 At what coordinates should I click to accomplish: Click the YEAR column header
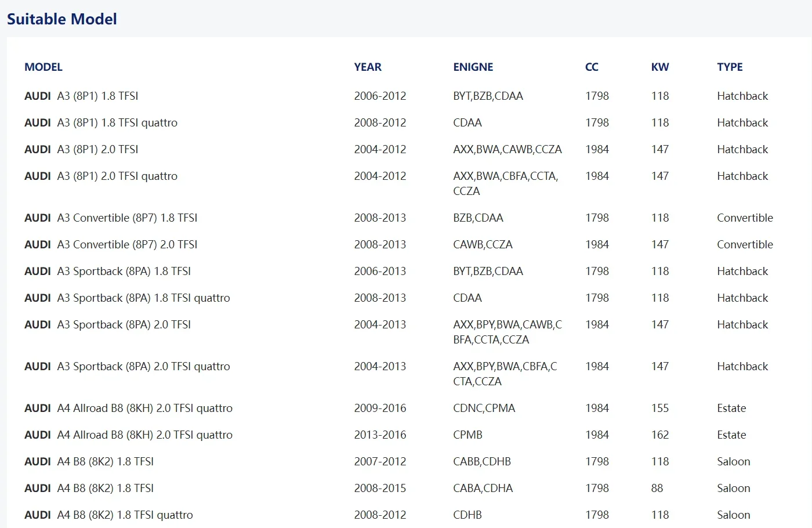tap(368, 67)
